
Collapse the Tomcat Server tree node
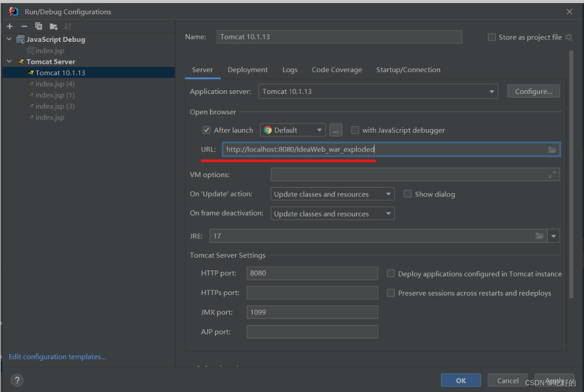(x=9, y=61)
